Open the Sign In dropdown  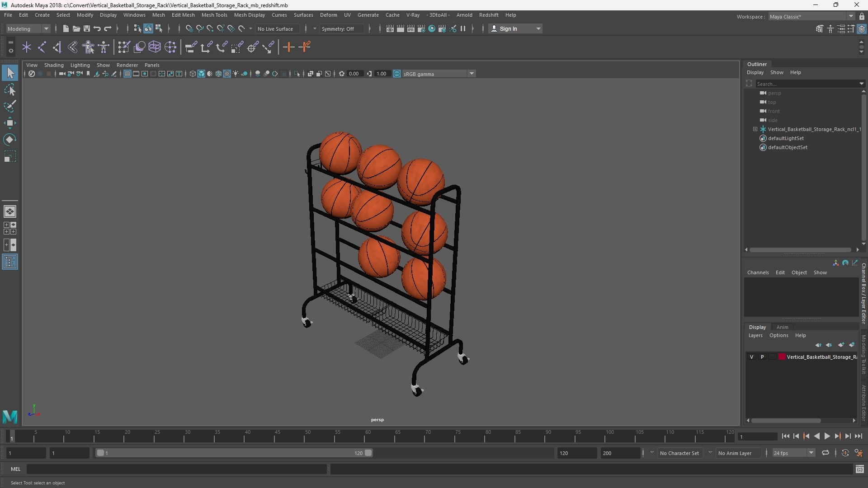(515, 28)
